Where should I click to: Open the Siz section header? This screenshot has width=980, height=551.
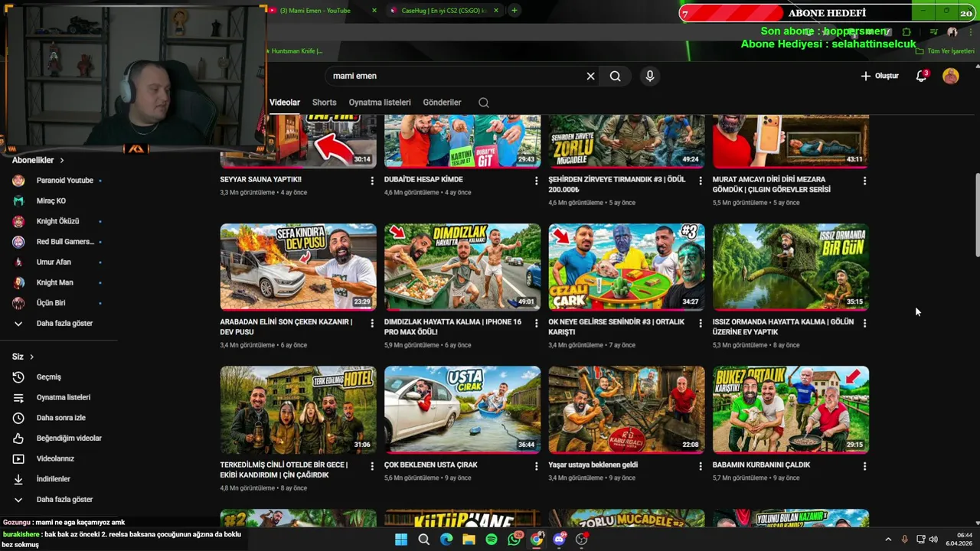pyautogui.click(x=23, y=357)
